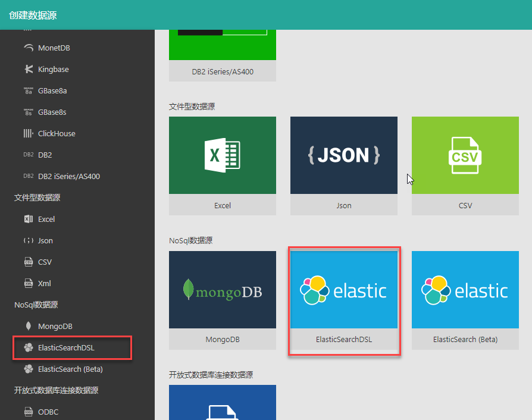Click the 文件型数据源 heading above the Excel tile
This screenshot has width=532, height=420.
point(192,106)
